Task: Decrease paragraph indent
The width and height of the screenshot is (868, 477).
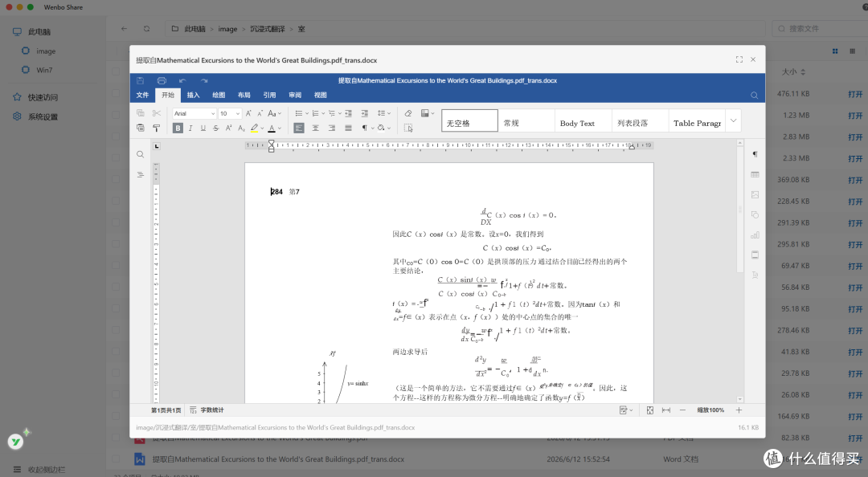Action: click(348, 113)
